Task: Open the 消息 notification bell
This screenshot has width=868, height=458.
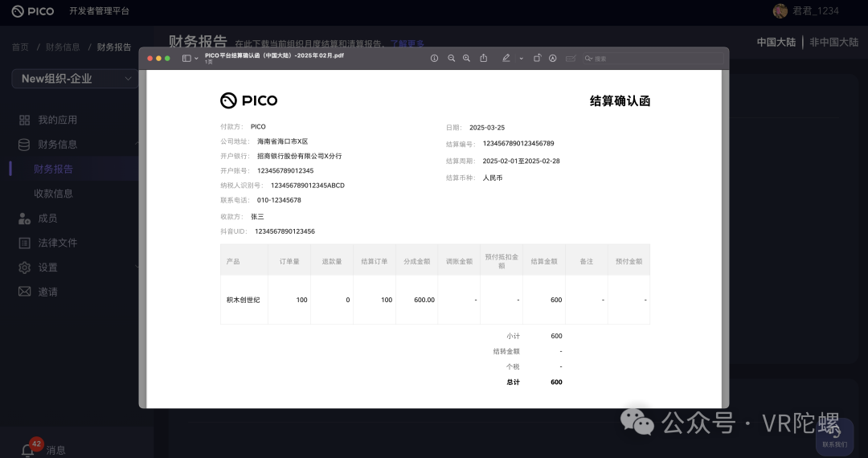Action: (27, 450)
